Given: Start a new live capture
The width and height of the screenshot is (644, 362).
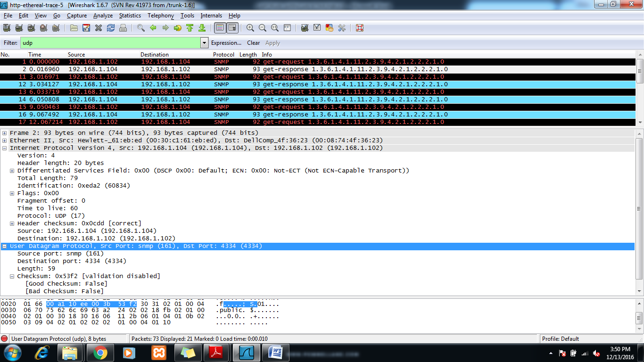Looking at the screenshot, I should coord(31,28).
